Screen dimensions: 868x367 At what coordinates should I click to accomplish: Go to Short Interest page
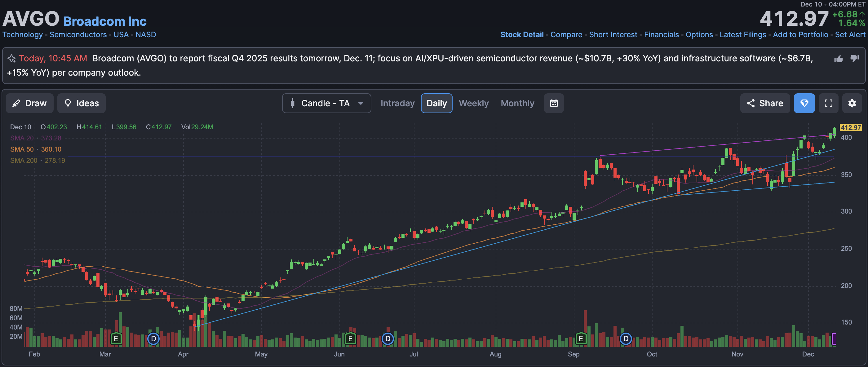point(613,35)
